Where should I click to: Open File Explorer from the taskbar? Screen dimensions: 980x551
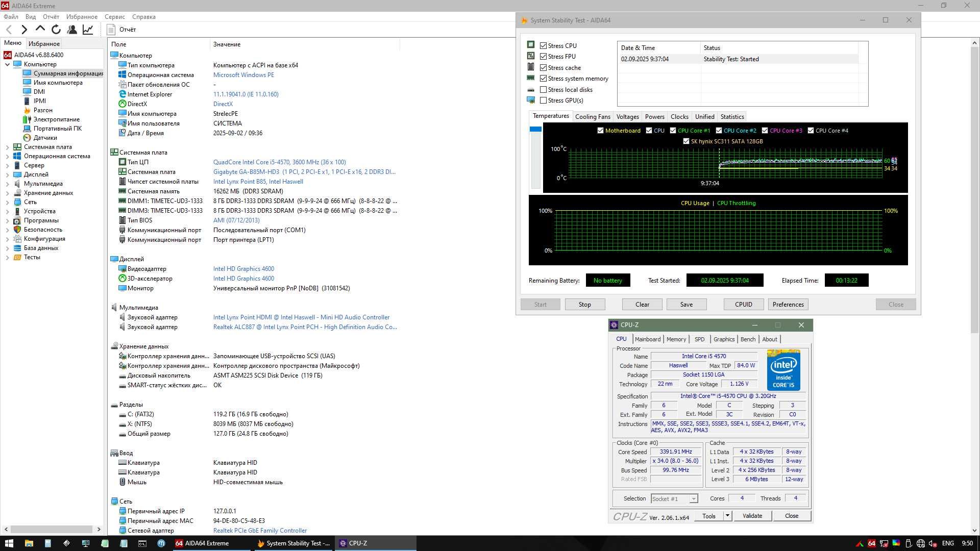coord(29,543)
